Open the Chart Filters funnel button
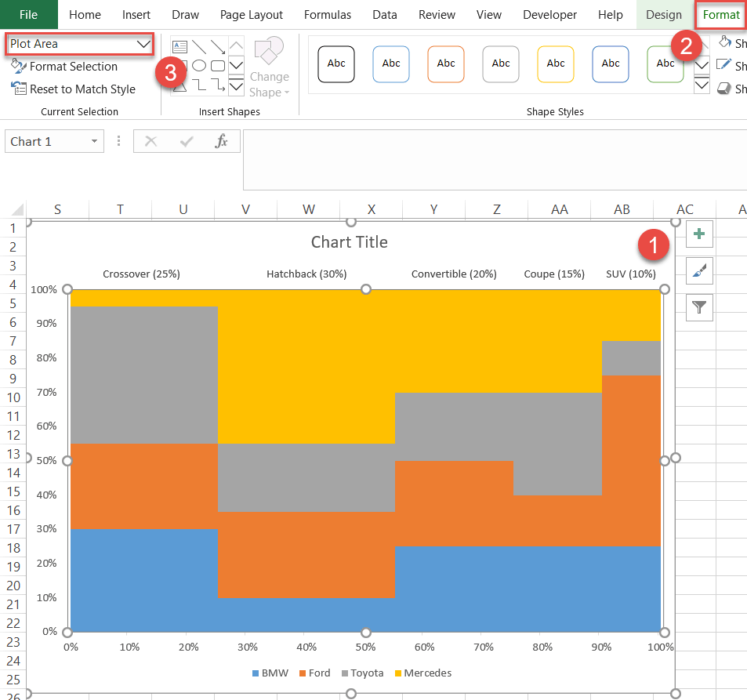Image resolution: width=747 pixels, height=700 pixels. (699, 307)
